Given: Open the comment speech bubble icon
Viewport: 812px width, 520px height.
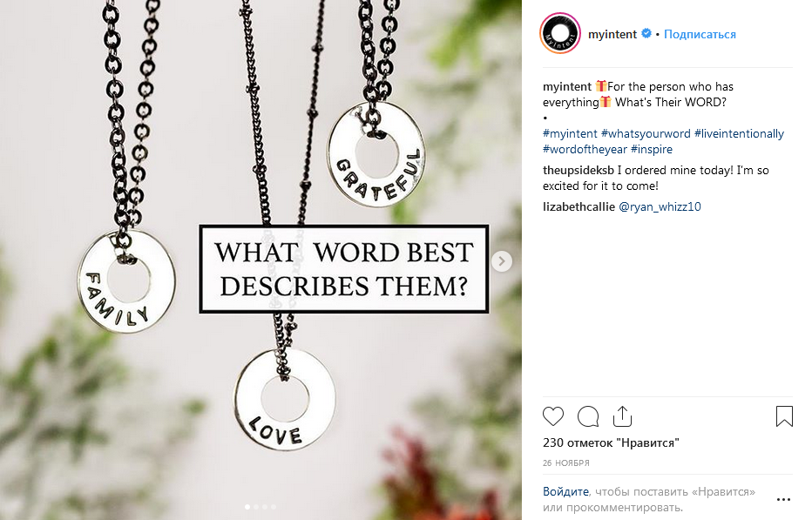Looking at the screenshot, I should click(x=588, y=416).
